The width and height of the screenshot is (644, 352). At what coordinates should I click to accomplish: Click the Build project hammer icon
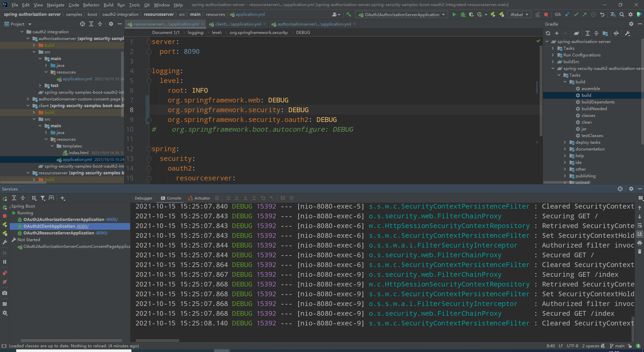pyautogui.click(x=349, y=14)
